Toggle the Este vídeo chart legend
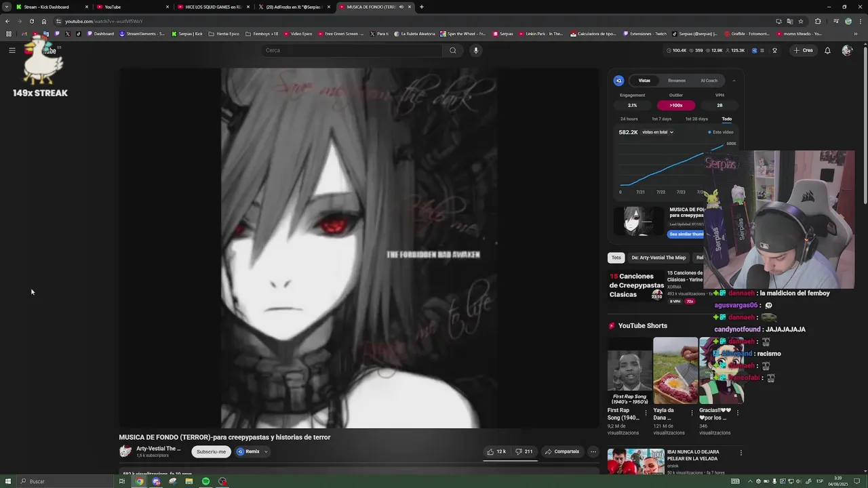The image size is (868, 488). pos(720,132)
